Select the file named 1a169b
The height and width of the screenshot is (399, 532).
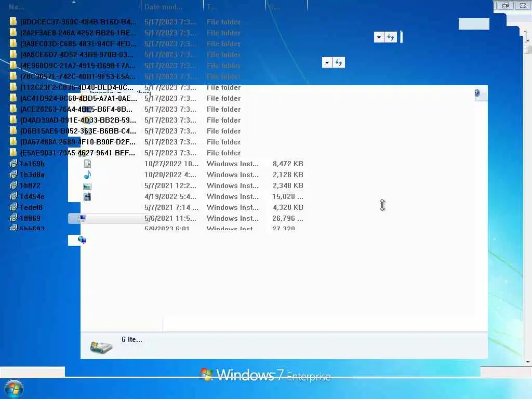(32, 164)
